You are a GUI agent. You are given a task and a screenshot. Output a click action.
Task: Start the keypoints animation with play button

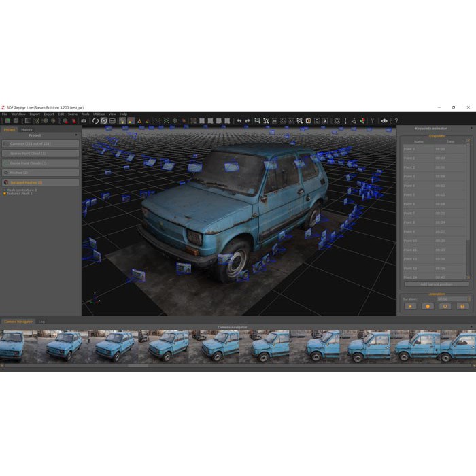coord(410,307)
